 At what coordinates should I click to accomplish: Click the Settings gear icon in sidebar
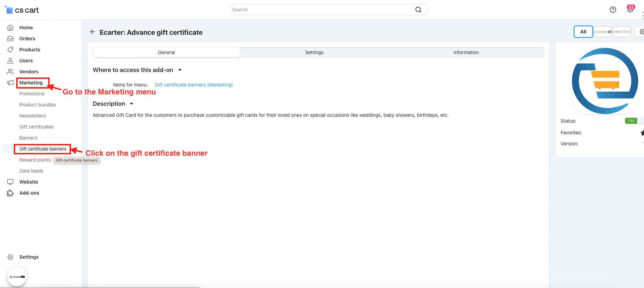10,257
